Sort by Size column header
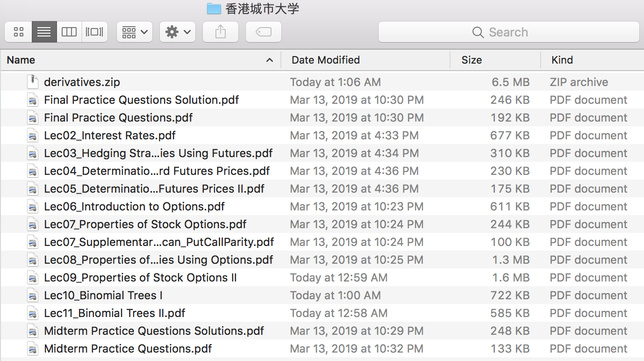This screenshot has height=361, width=644. [x=494, y=60]
